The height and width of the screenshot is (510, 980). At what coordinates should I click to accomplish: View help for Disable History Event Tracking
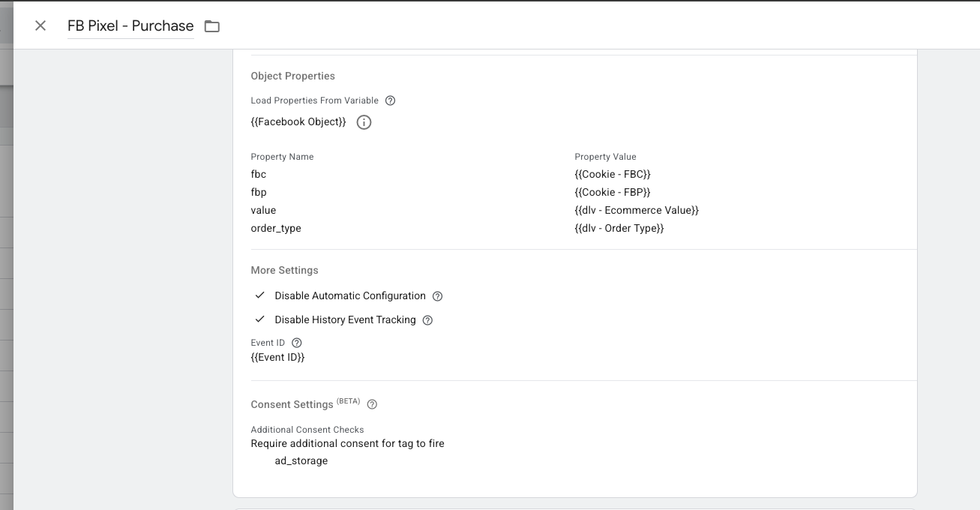[x=427, y=319]
